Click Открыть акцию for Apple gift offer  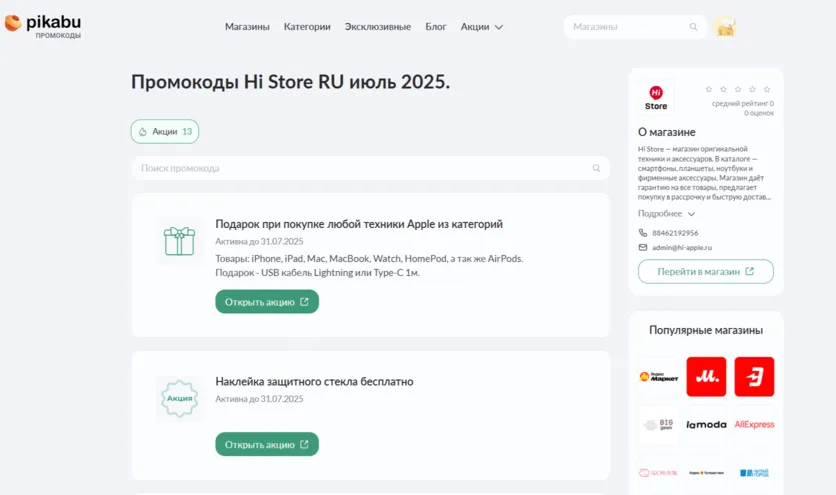[267, 302]
